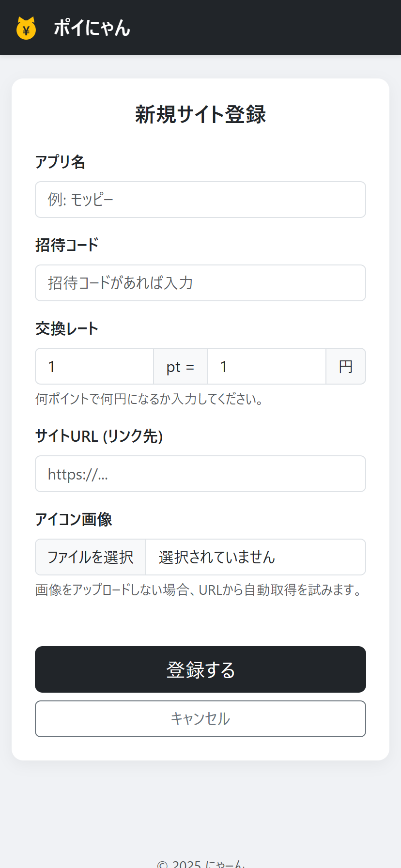Click the 交換レート section label
The image size is (401, 868).
tap(66, 328)
